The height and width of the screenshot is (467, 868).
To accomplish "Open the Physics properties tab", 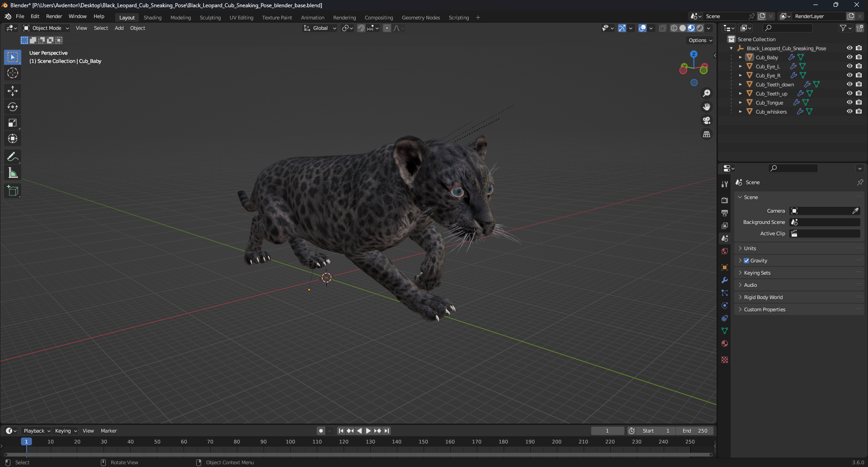I will (725, 305).
